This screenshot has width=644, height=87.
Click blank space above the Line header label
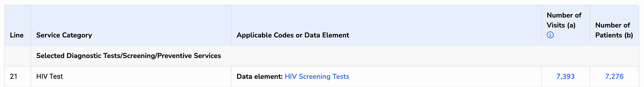click(17, 18)
